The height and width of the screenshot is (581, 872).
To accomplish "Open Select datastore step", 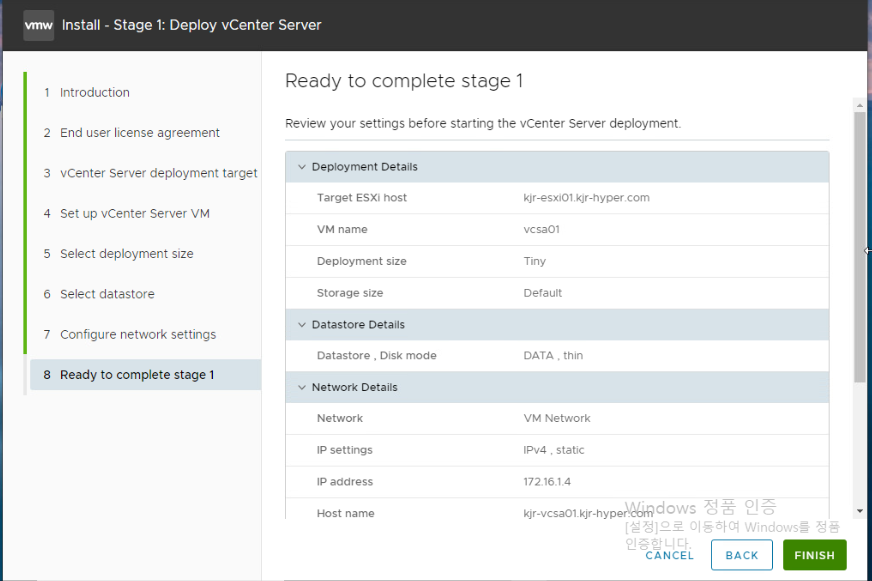I will tap(107, 294).
